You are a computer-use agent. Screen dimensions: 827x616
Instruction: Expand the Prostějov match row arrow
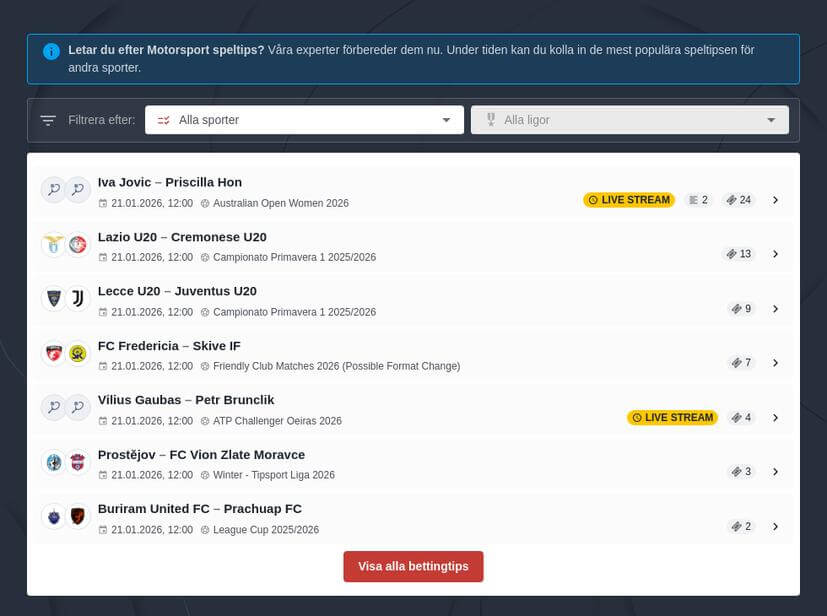775,472
